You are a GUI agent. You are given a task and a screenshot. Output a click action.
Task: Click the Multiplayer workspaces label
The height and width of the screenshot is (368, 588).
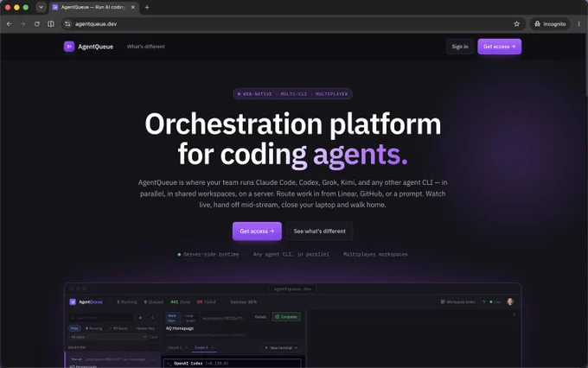pyautogui.click(x=375, y=255)
